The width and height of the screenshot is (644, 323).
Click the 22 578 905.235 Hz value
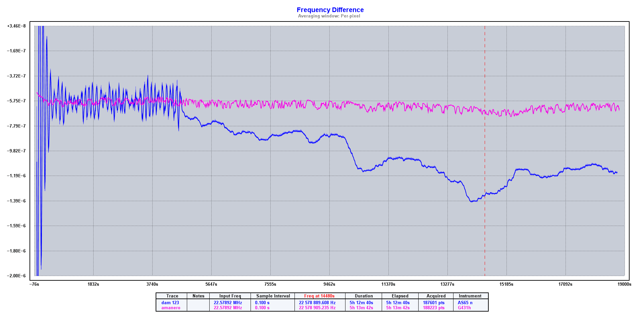[317, 308]
